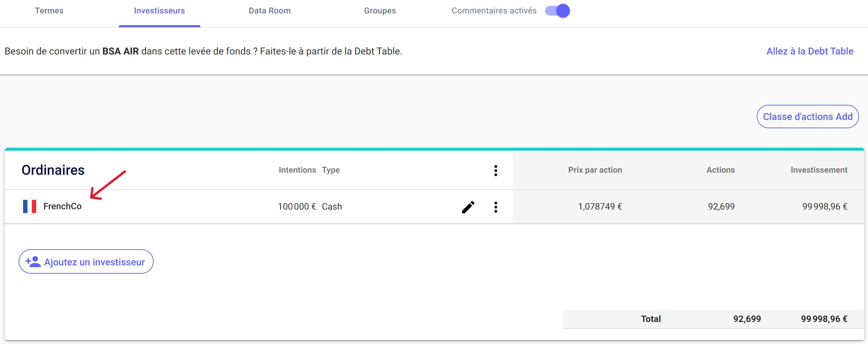Image resolution: width=868 pixels, height=344 pixels.
Task: Click the Total row label
Action: 651,319
